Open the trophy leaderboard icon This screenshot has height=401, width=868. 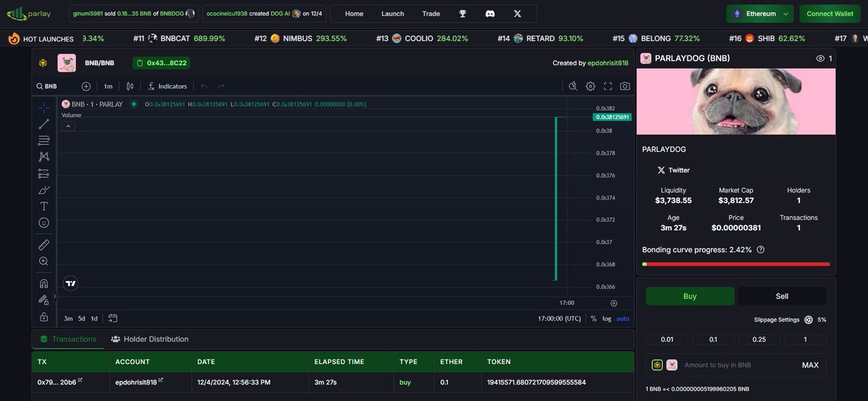[x=463, y=14]
